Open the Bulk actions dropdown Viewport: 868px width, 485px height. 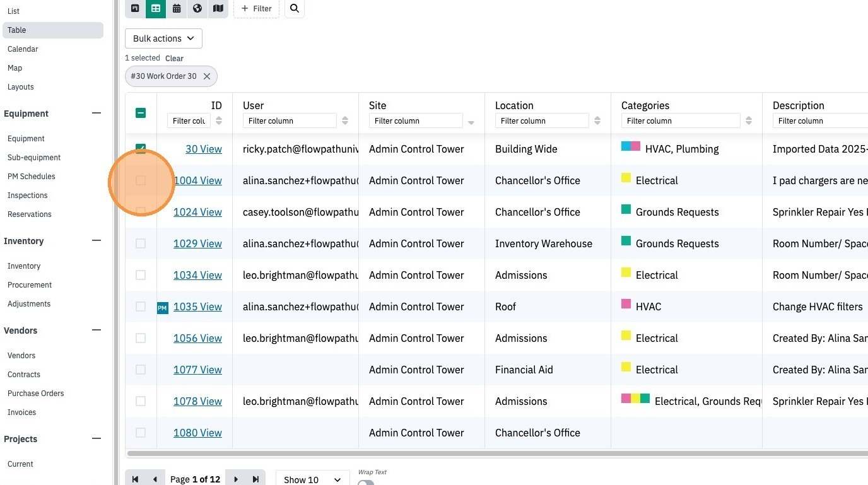pos(163,38)
